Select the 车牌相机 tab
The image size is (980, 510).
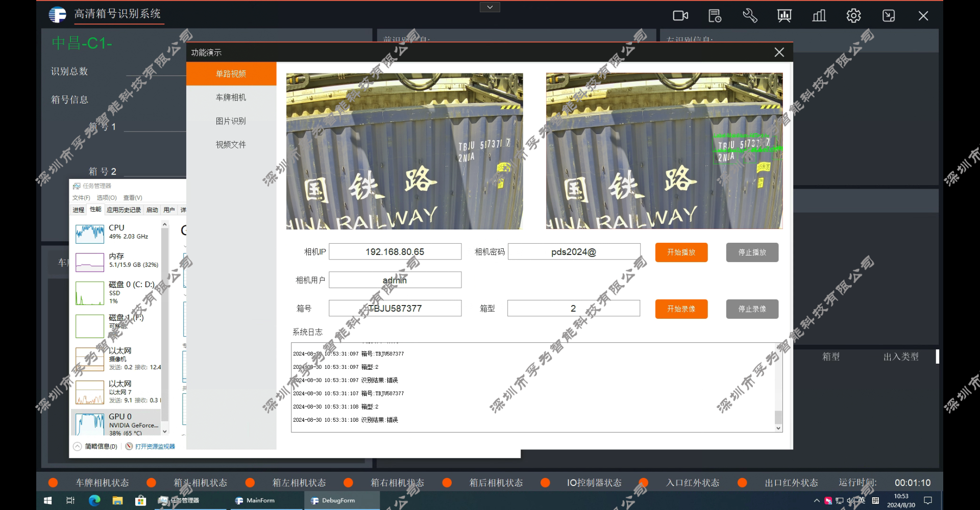click(231, 97)
